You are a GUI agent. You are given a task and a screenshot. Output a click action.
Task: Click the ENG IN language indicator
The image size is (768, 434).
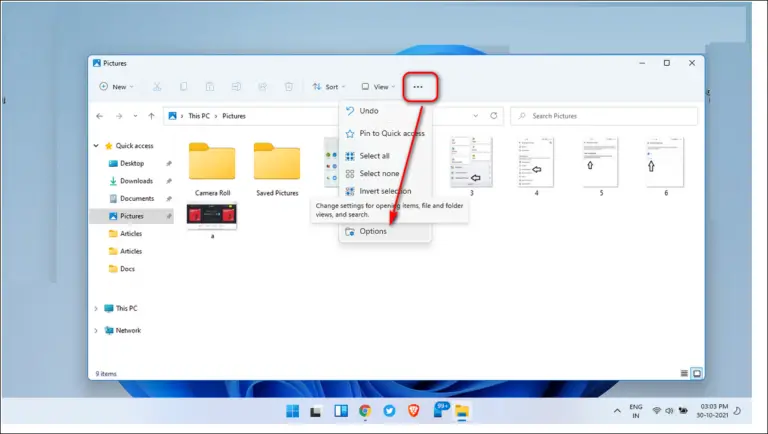pos(636,411)
